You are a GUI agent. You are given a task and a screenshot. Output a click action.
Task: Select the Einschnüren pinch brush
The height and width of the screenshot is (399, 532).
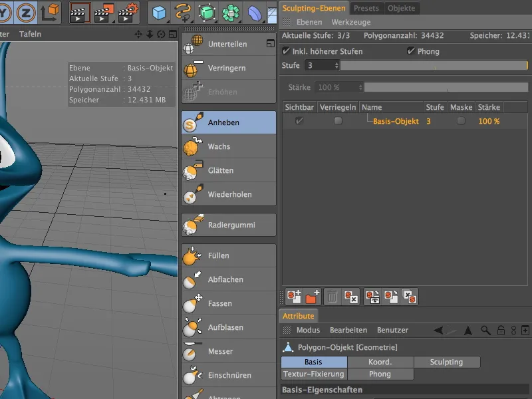[228, 375]
